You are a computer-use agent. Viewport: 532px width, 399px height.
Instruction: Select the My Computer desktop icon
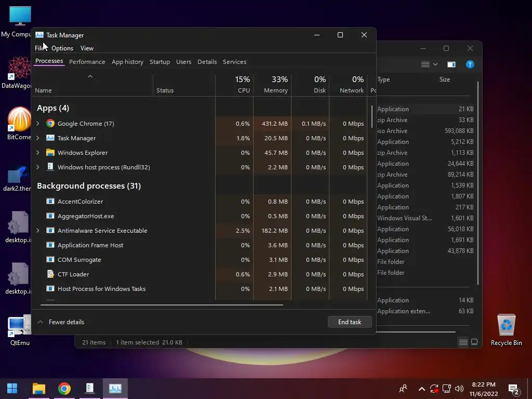click(x=16, y=22)
